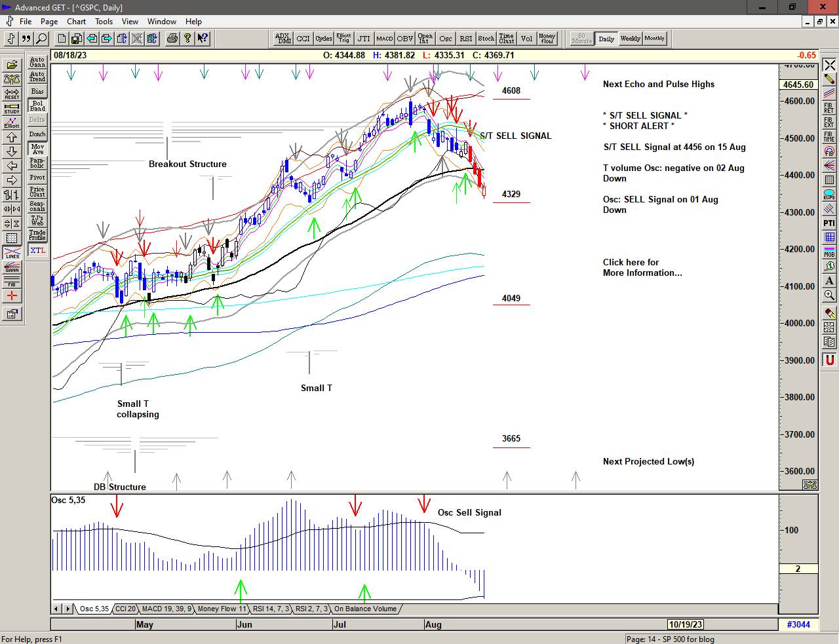Toggle the Mov Ave overlay
Image resolution: width=839 pixels, height=644 pixels.
coord(37,149)
